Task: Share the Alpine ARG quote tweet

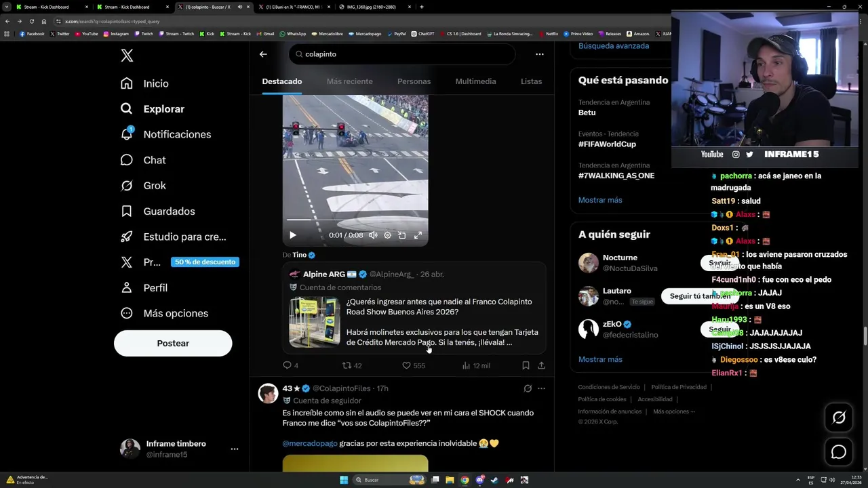Action: pyautogui.click(x=541, y=365)
